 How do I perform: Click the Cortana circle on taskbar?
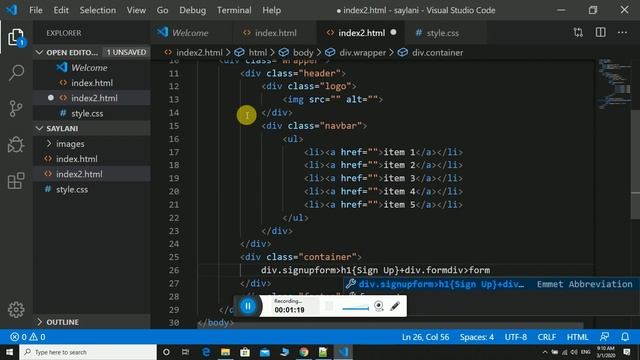166,352
